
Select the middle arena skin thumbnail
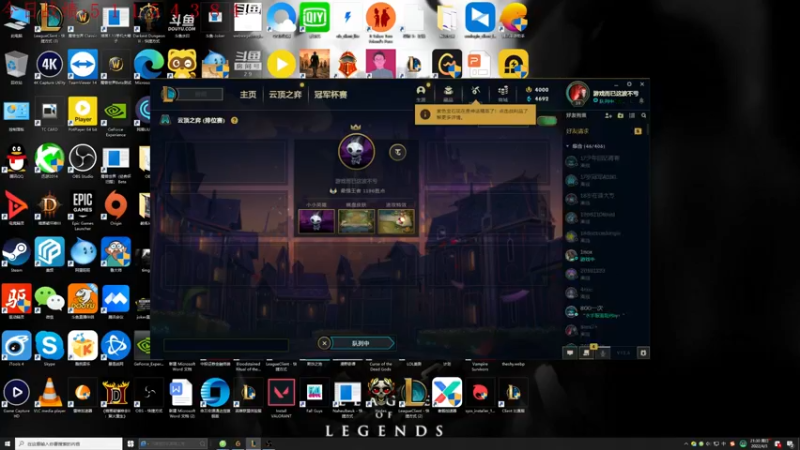(356, 221)
